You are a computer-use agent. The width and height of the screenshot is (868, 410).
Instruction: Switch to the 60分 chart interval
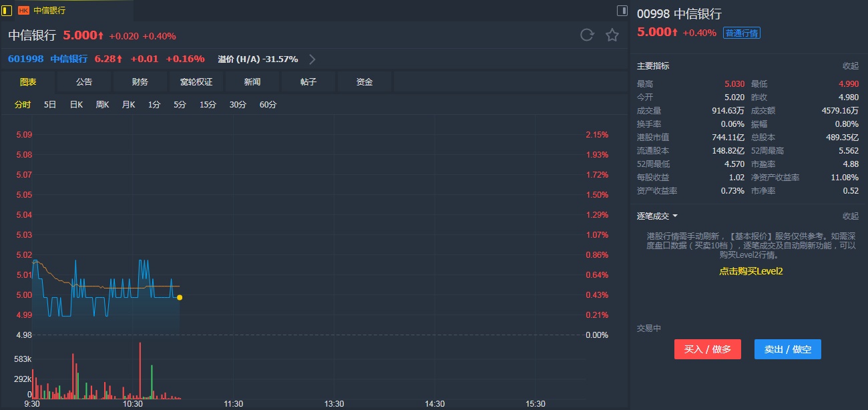click(x=268, y=105)
